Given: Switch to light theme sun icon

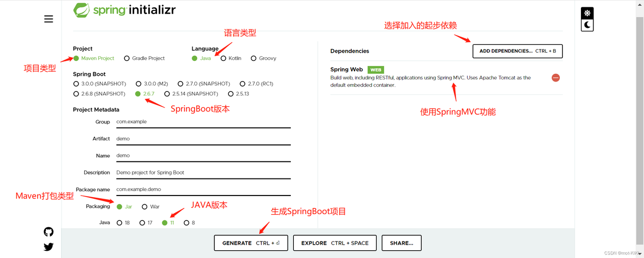Looking at the screenshot, I should (x=587, y=13).
